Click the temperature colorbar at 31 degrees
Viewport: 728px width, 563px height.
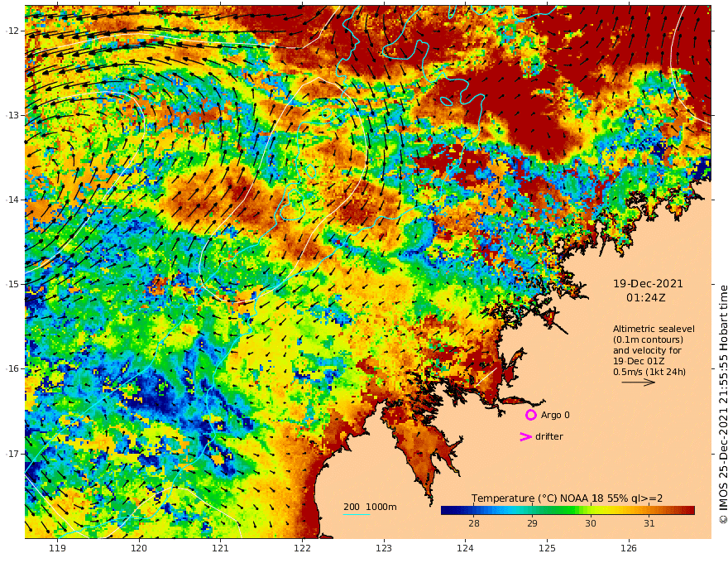pyautogui.click(x=649, y=510)
